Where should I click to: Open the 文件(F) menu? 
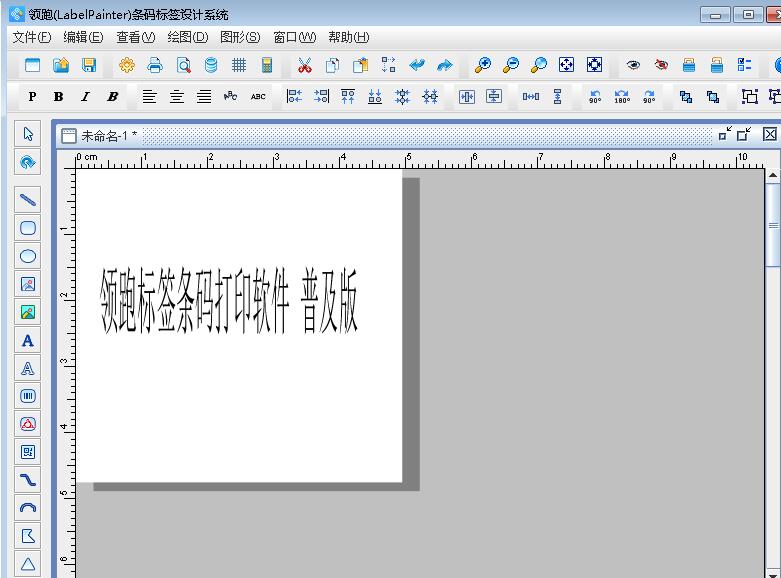31,37
